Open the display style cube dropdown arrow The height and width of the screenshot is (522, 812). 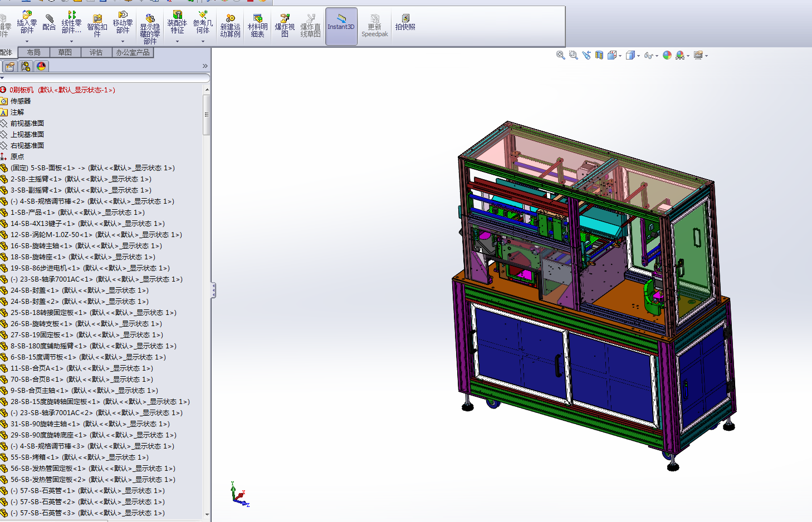coord(638,56)
